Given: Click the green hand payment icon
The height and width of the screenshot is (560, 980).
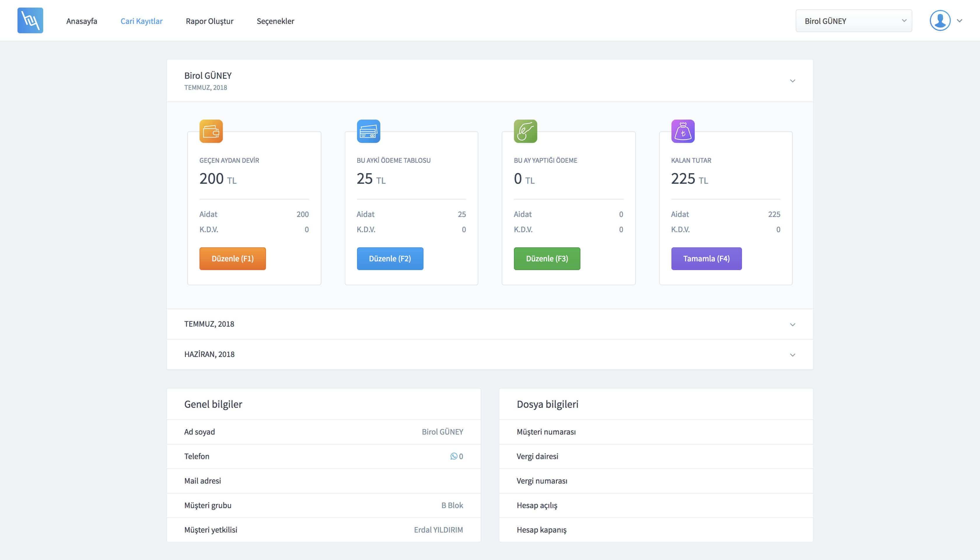Looking at the screenshot, I should (525, 132).
